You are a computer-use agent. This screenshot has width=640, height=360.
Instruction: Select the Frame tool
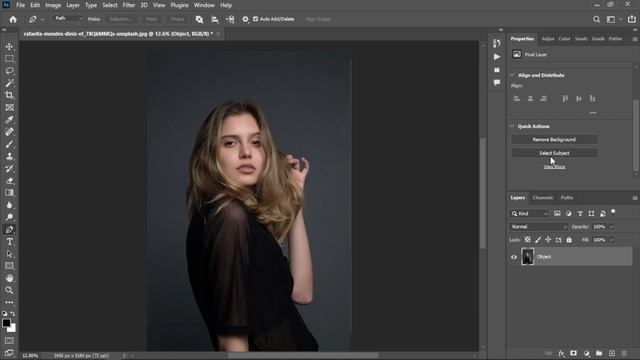(x=9, y=108)
